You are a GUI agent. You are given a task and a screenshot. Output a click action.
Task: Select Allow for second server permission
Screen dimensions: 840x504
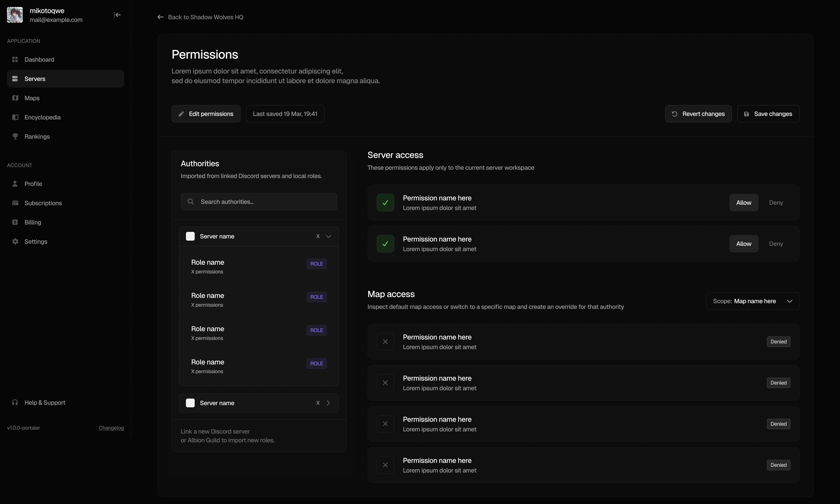point(744,244)
